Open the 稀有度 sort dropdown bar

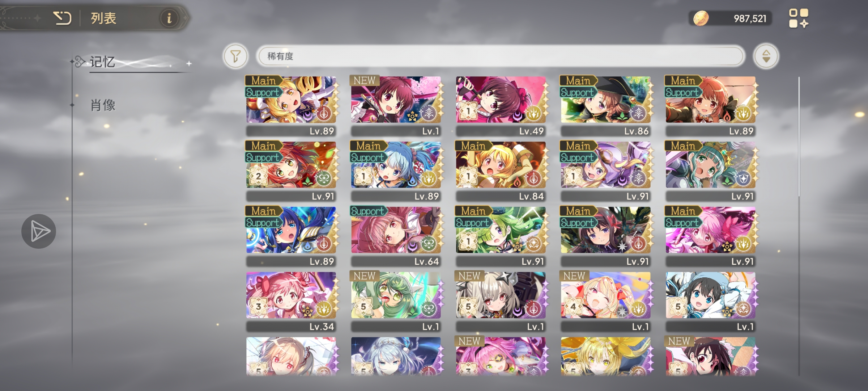click(501, 56)
